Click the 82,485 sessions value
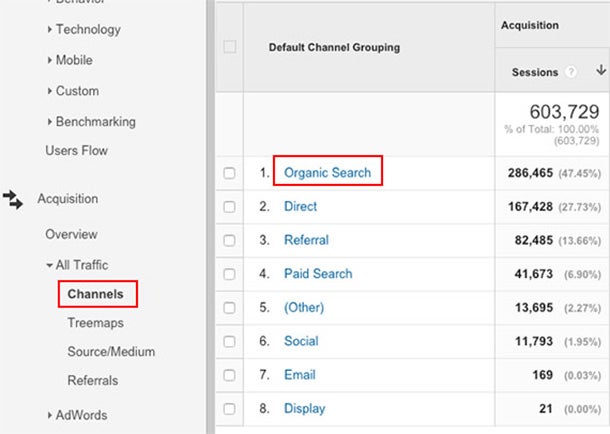 point(534,240)
